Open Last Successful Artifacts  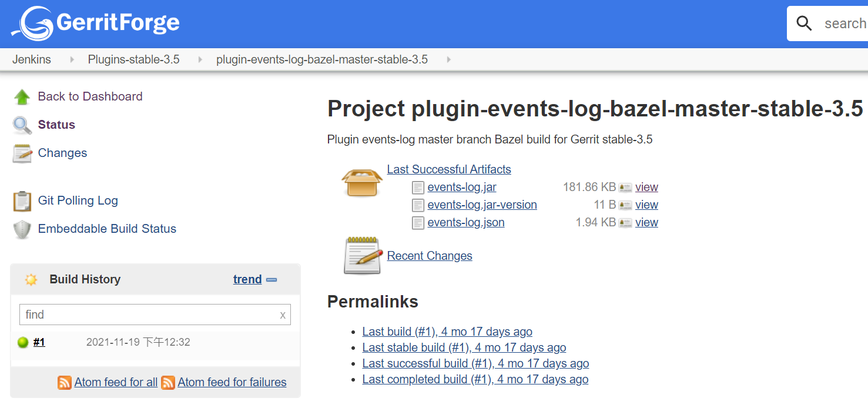(449, 169)
